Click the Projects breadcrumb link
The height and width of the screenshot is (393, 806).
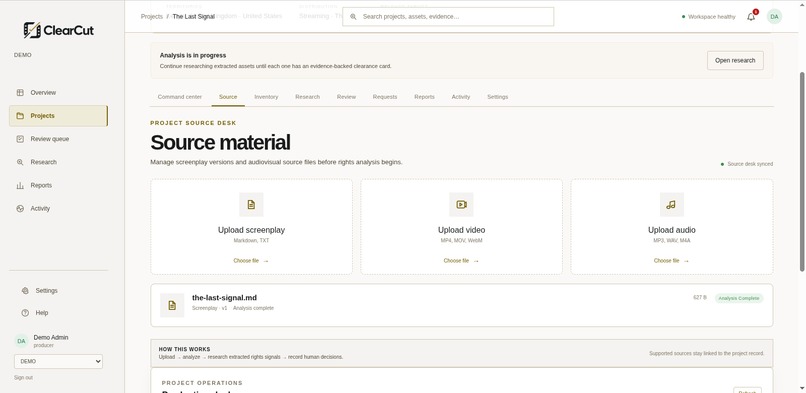tap(152, 16)
